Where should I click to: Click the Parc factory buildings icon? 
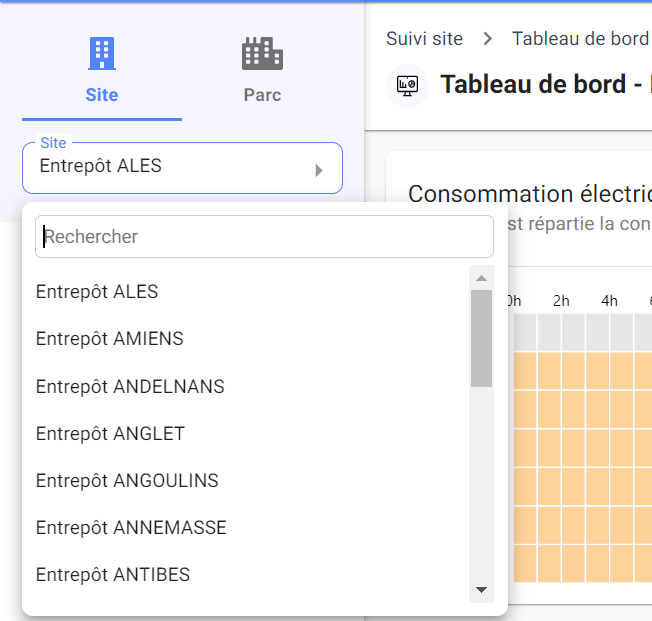[x=262, y=53]
